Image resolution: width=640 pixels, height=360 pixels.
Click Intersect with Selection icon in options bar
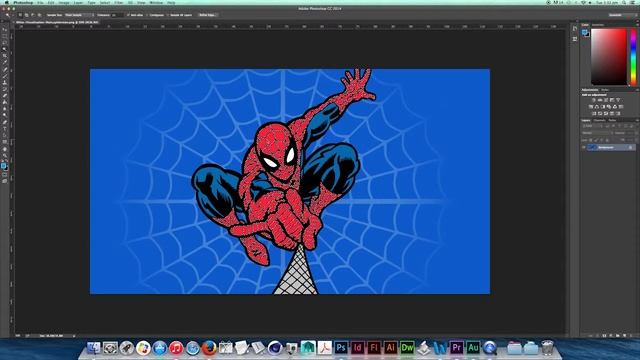tap(39, 15)
